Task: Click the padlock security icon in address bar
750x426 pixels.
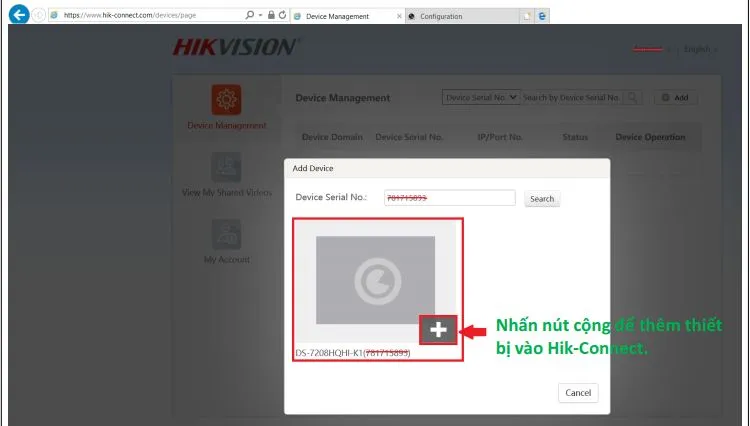Action: point(271,16)
